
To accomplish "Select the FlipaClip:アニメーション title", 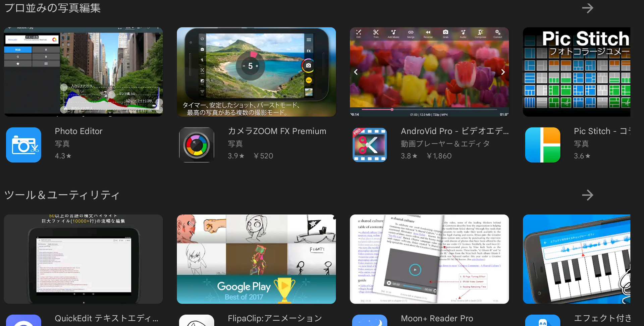I will coord(275,318).
